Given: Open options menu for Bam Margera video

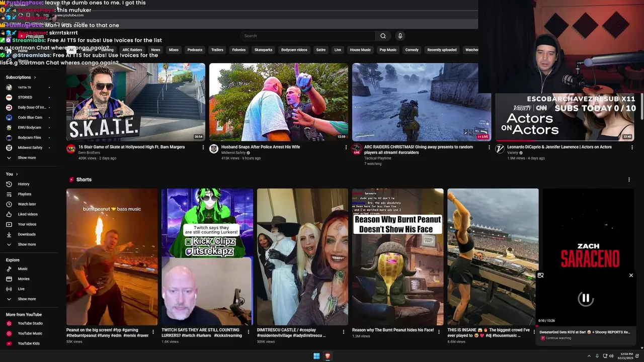Looking at the screenshot, I should 203,147.
